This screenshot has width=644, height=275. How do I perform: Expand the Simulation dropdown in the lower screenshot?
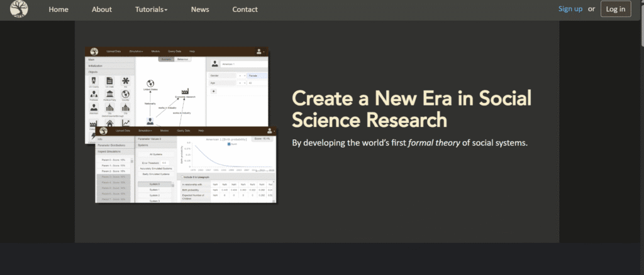click(x=144, y=131)
